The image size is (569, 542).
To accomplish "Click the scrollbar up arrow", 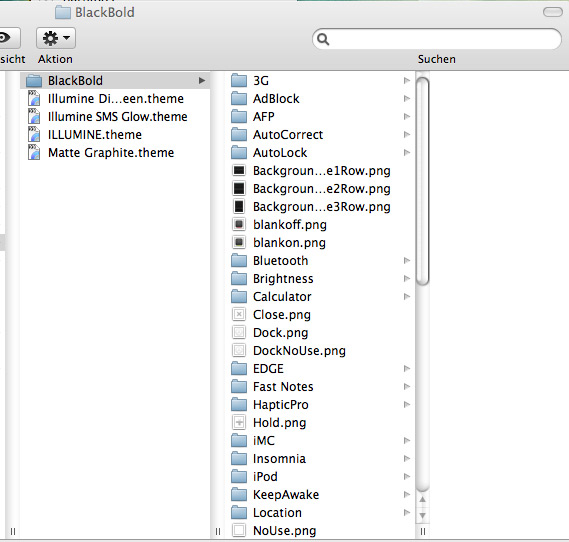I will coord(422,500).
